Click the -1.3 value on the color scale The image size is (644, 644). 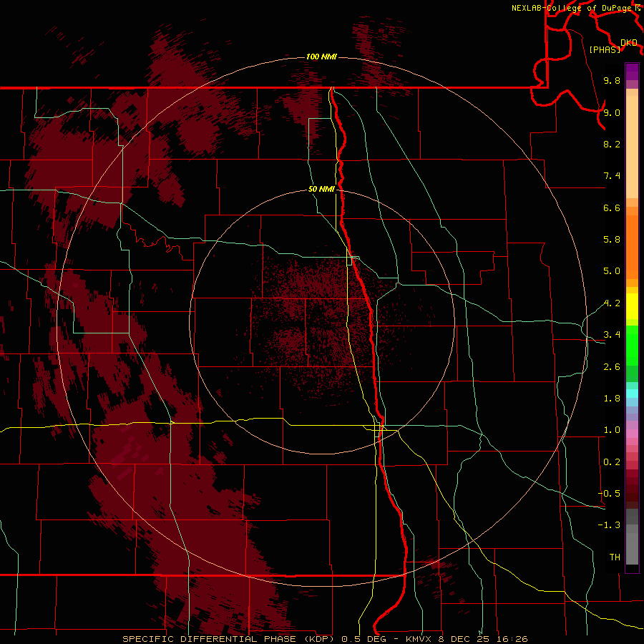click(x=609, y=525)
